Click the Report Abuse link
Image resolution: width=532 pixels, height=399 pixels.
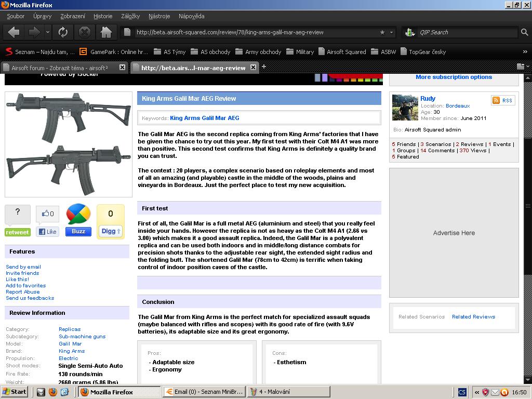[22, 292]
